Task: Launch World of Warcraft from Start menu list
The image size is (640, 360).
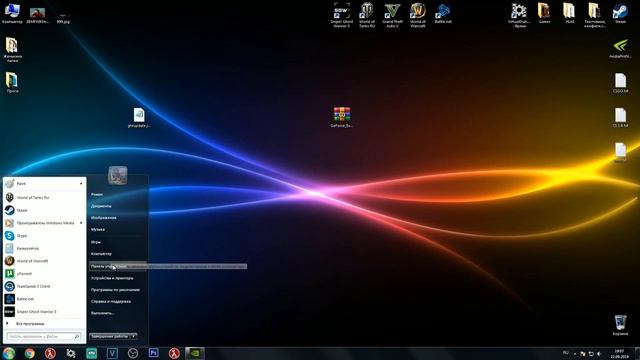Action: point(44,261)
